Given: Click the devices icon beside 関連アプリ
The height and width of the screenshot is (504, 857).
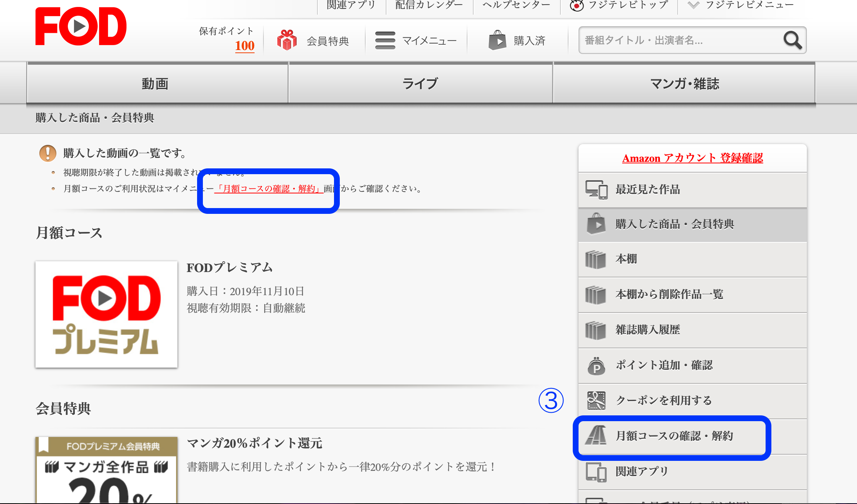Looking at the screenshot, I should point(596,472).
